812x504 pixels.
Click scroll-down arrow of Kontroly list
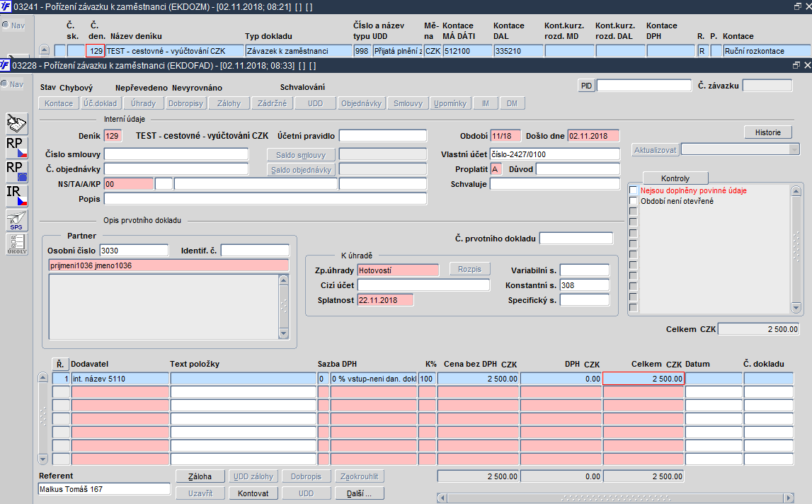click(x=796, y=308)
